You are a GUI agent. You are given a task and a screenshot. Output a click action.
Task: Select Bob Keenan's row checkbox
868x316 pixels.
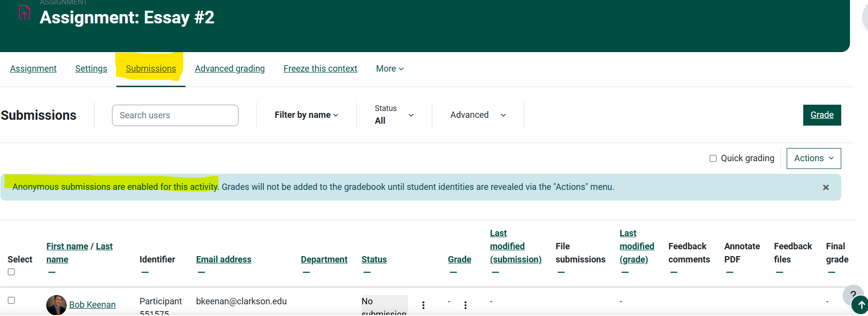tap(11, 300)
